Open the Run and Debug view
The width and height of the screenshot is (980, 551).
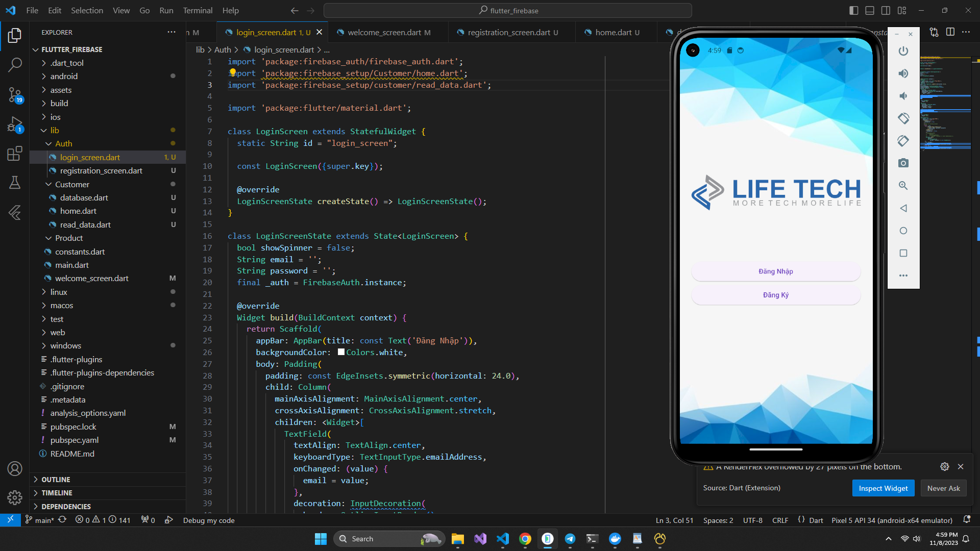point(15,124)
